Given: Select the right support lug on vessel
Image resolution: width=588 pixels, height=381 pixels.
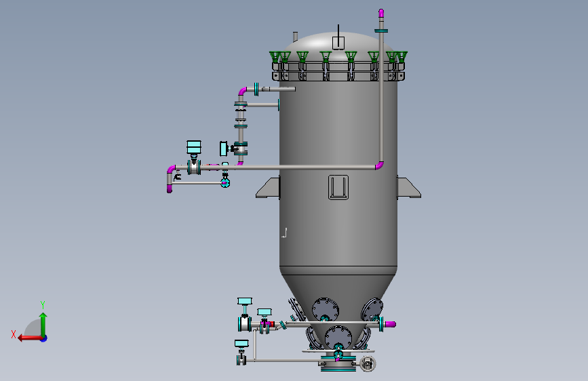Looking at the screenshot, I should [x=409, y=188].
